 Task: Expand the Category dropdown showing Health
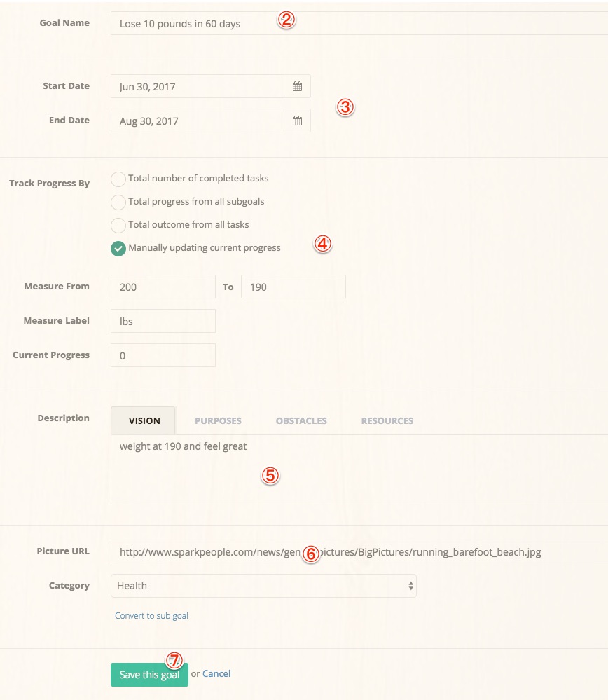click(x=263, y=586)
